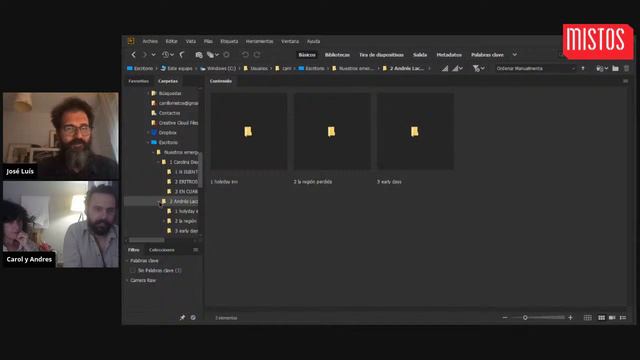
Task: Open the Archivo menu
Action: click(150, 41)
